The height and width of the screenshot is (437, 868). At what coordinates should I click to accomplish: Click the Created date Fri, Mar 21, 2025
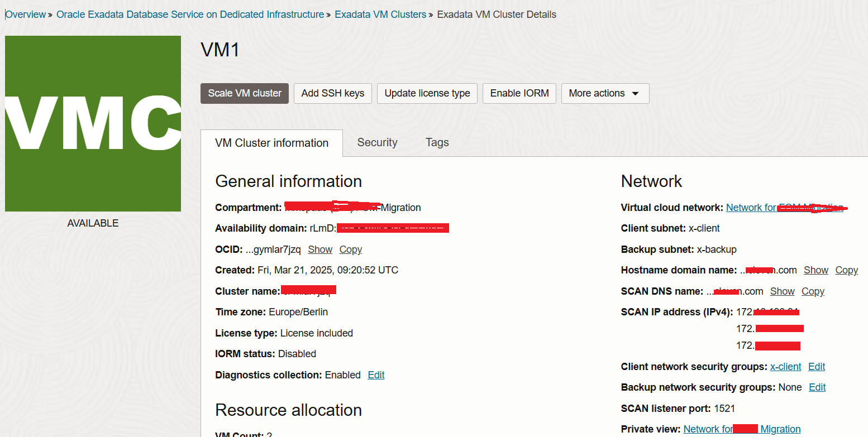pyautogui.click(x=328, y=270)
